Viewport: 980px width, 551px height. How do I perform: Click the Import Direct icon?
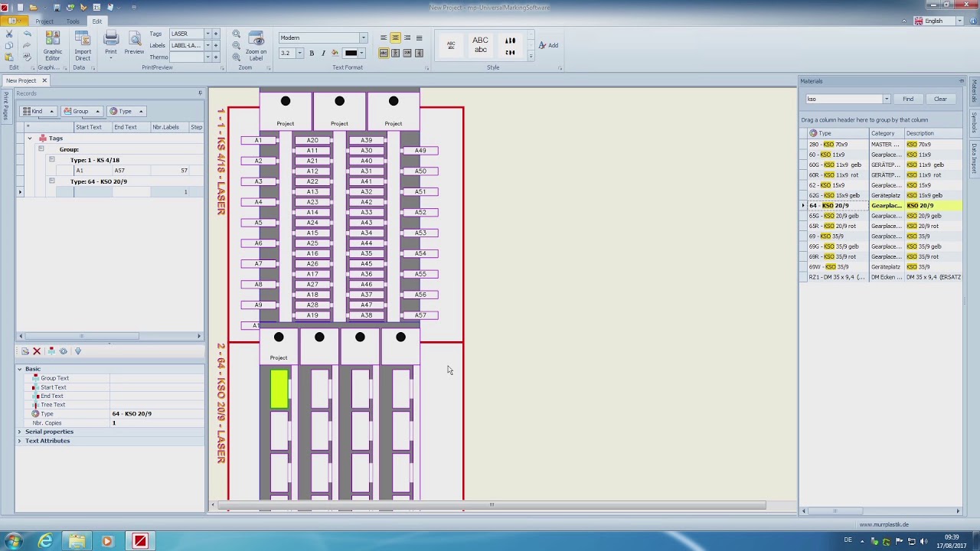coord(83,45)
